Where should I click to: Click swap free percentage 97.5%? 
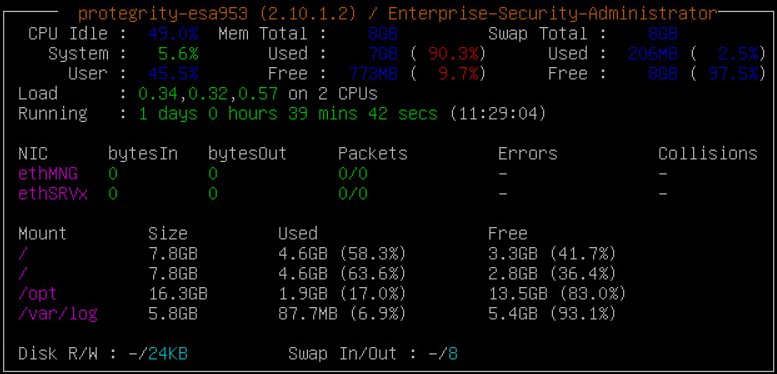coord(733,74)
